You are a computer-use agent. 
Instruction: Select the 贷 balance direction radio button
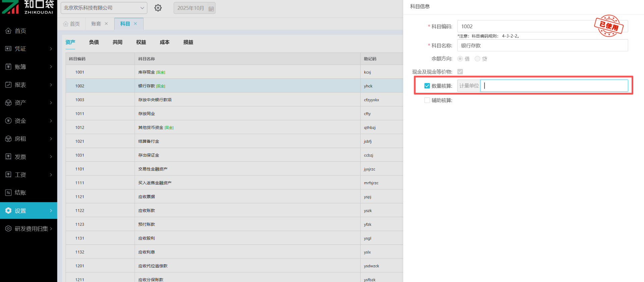pyautogui.click(x=477, y=59)
